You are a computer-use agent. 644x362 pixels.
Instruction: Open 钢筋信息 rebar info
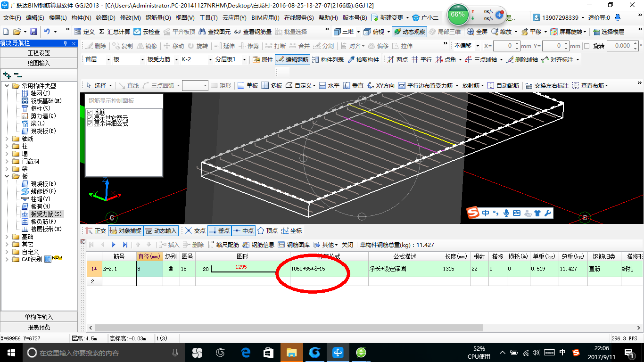click(258, 245)
